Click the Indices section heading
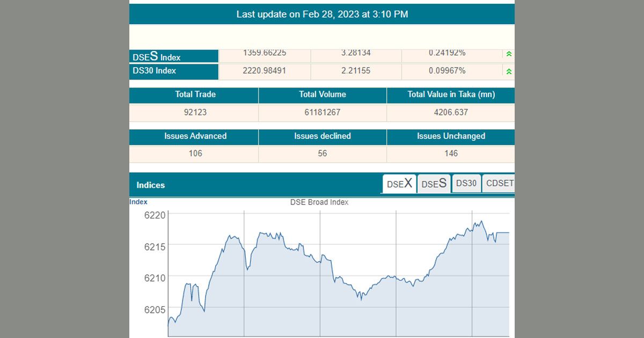Viewport: 644px width, 338px height. pos(151,185)
